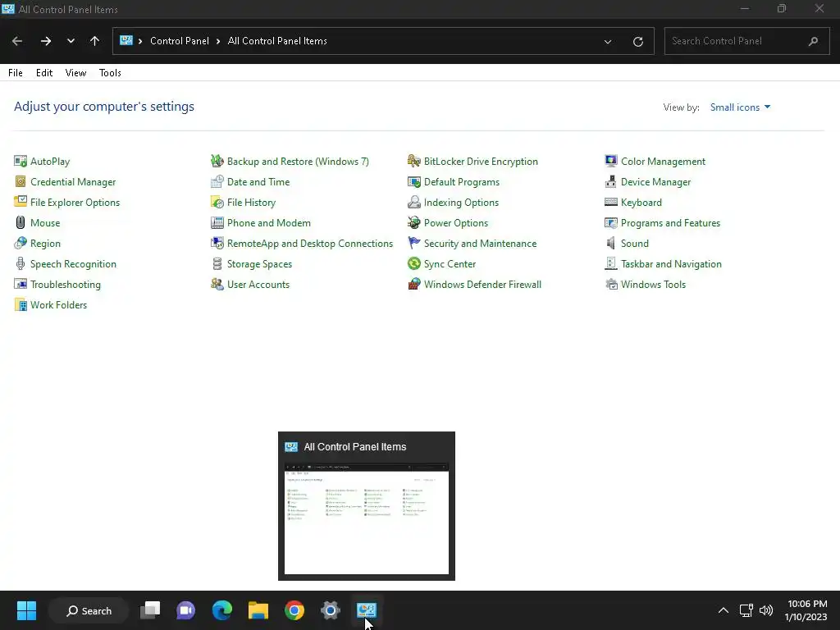Open the Indexing Options icon
This screenshot has width=840, height=630.
pos(414,202)
